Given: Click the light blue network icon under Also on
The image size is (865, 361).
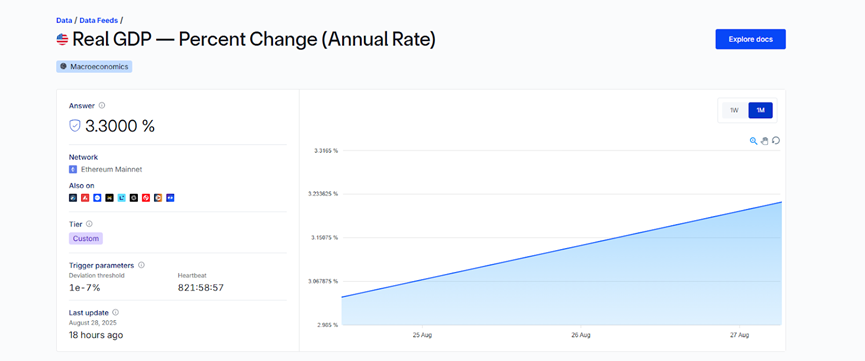Looking at the screenshot, I should (121, 198).
